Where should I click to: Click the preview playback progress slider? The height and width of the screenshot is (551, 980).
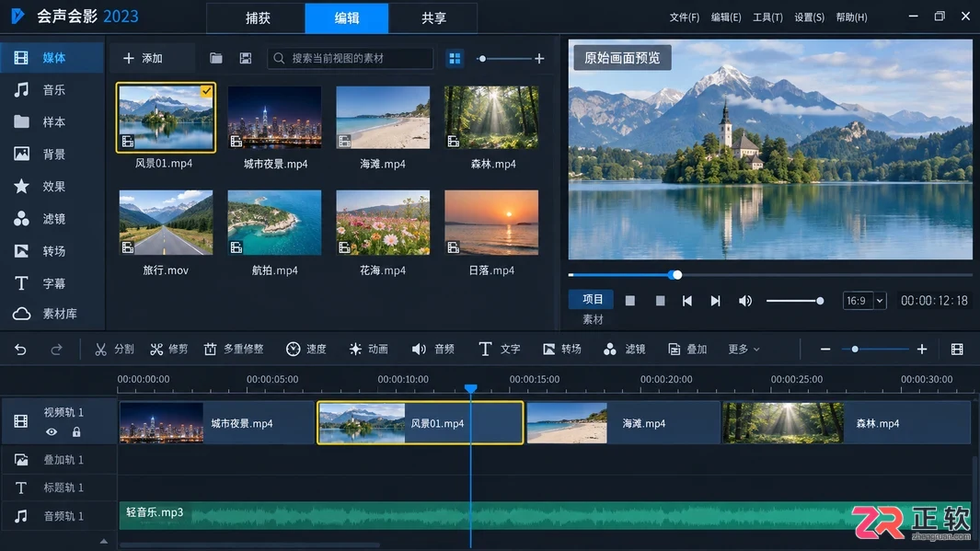pyautogui.click(x=770, y=275)
